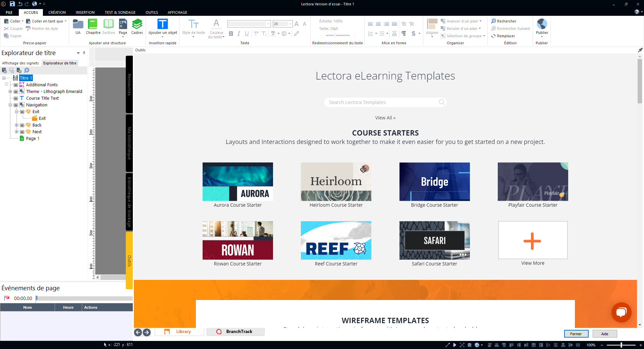
Task: Open the ACCUEIL ribbon tab
Action: [x=31, y=12]
